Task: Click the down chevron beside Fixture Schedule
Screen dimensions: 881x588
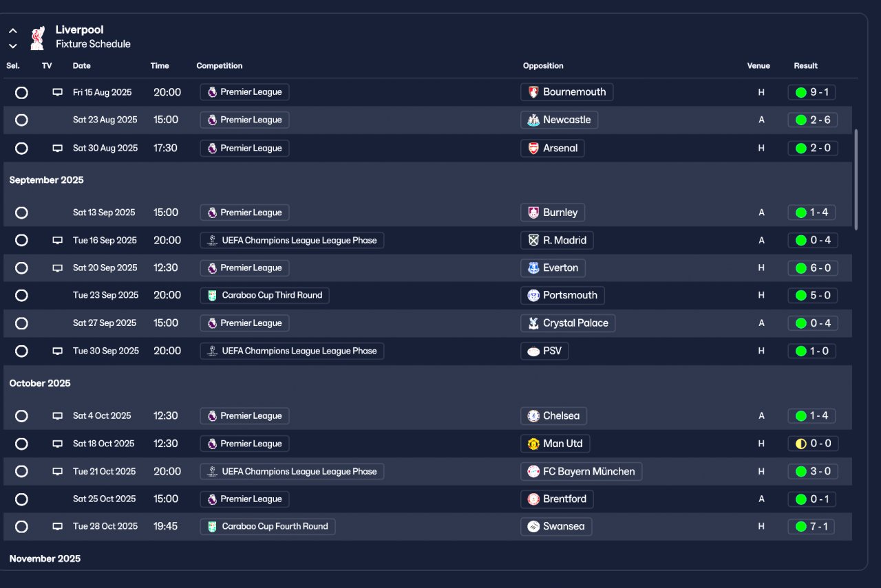Action: 12,46
